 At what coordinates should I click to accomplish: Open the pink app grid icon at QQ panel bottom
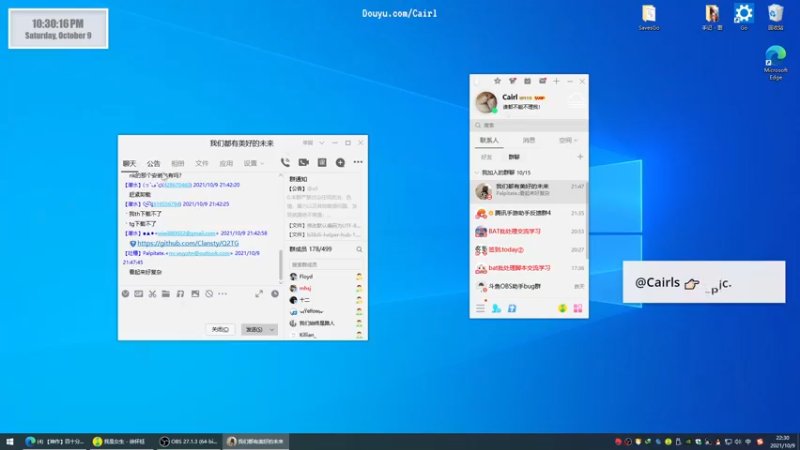click(x=578, y=309)
